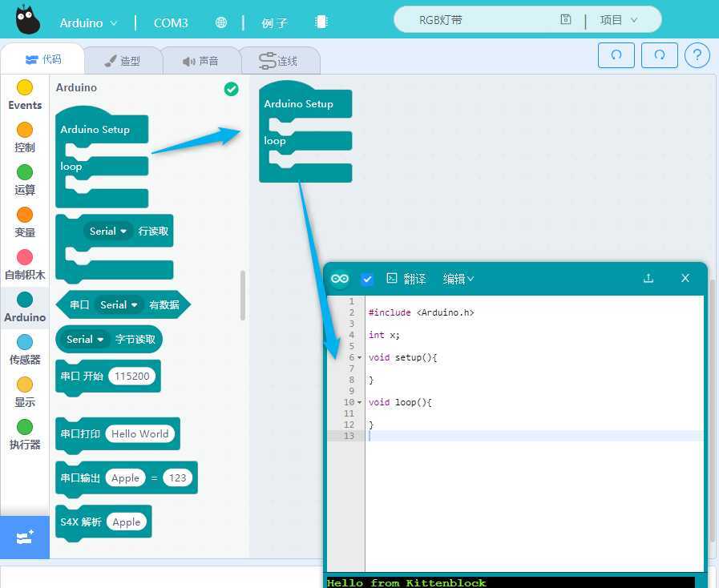
Task: Toggle the blue checkbox in code panel
Action: tap(367, 279)
